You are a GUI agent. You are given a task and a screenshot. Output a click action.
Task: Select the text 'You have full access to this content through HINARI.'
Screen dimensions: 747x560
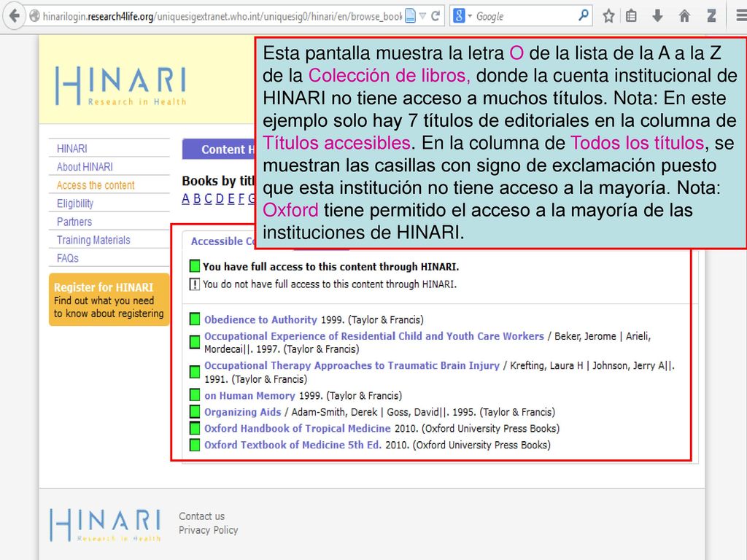(330, 267)
